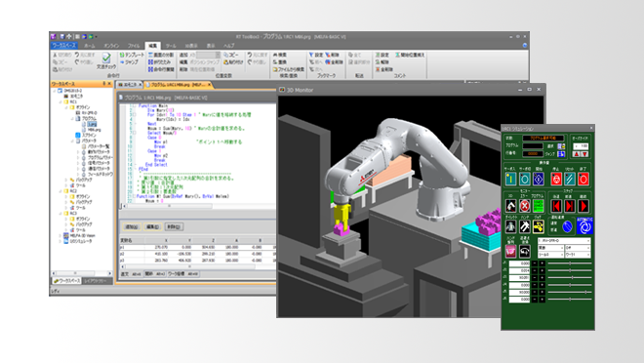
Task: Click the 追加 button below the editor
Action: pos(132,226)
